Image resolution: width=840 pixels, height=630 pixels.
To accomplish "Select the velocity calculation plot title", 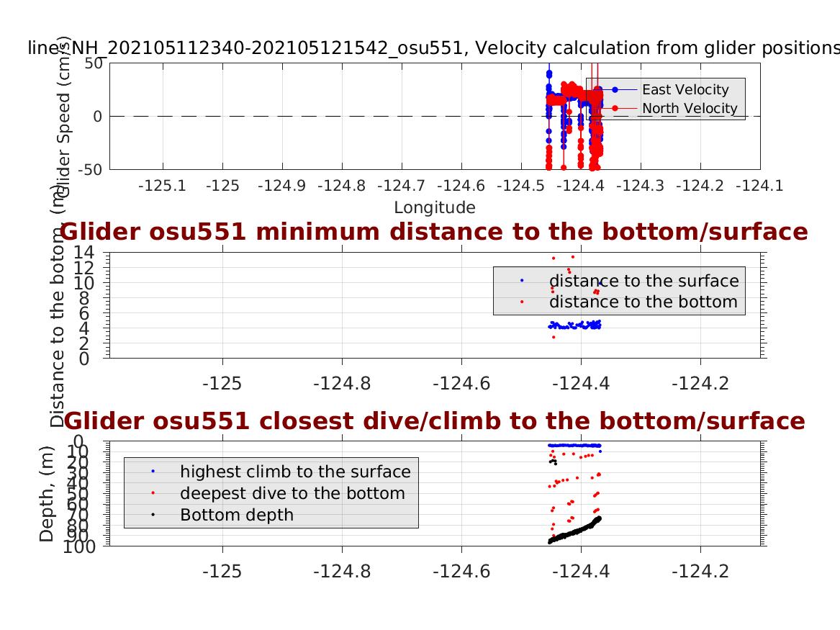I will (x=433, y=48).
